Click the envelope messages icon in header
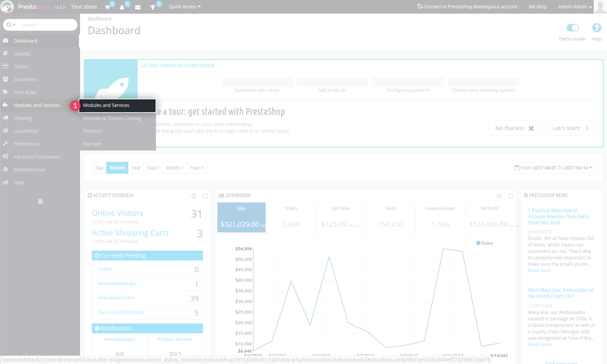 138,7
